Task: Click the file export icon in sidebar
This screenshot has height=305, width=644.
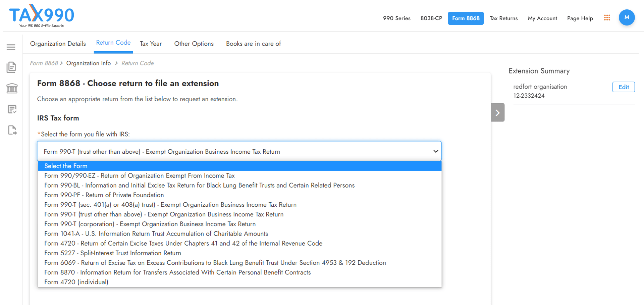Action: (x=12, y=130)
